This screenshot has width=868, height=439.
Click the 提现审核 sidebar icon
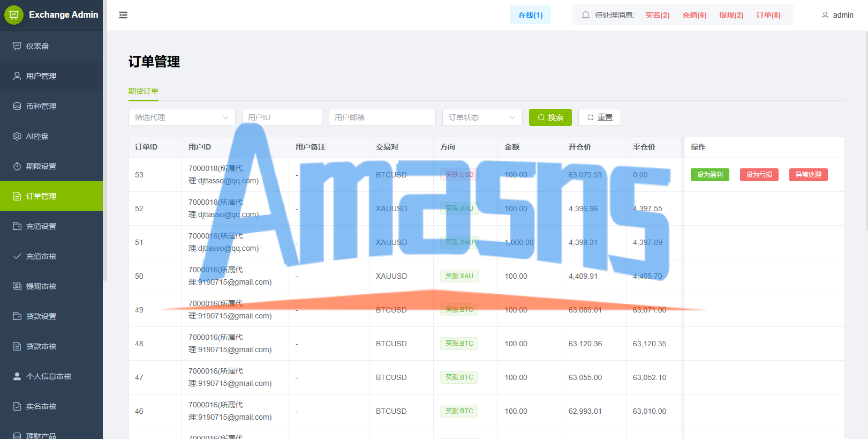(17, 286)
